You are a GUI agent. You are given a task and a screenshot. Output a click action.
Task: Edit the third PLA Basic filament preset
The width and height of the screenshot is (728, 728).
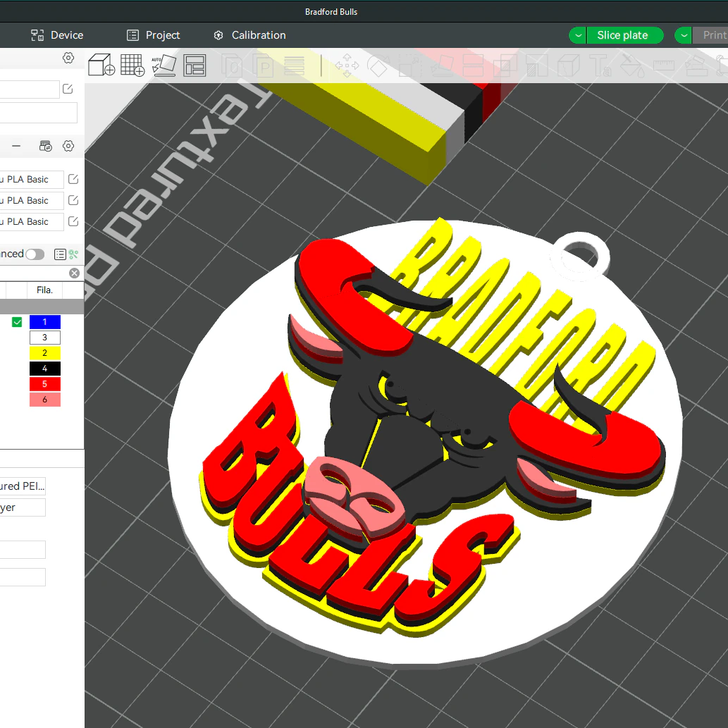[73, 221]
